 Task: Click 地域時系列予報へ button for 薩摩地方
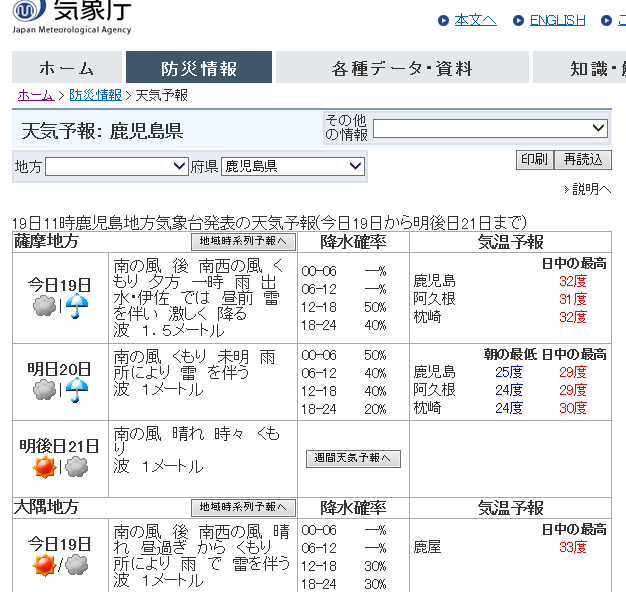click(243, 241)
